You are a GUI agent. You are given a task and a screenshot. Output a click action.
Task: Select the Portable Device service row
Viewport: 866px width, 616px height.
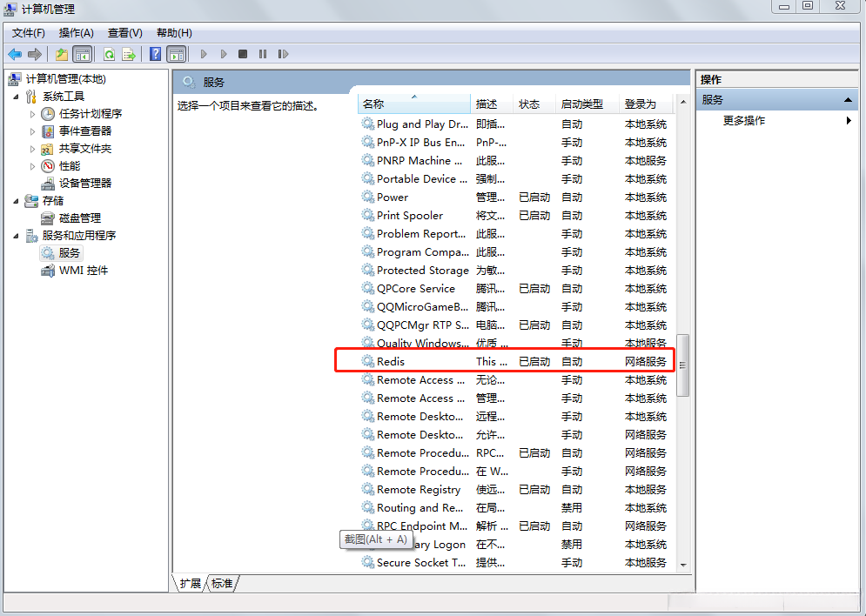click(x=516, y=178)
